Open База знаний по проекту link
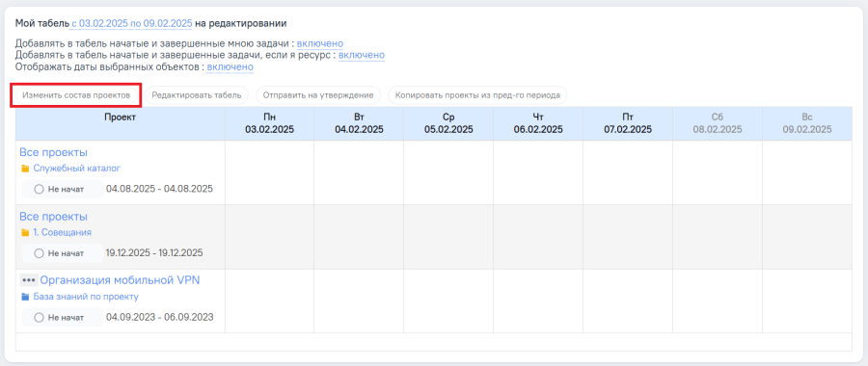Screen dimensions: 868x366 click(x=85, y=297)
